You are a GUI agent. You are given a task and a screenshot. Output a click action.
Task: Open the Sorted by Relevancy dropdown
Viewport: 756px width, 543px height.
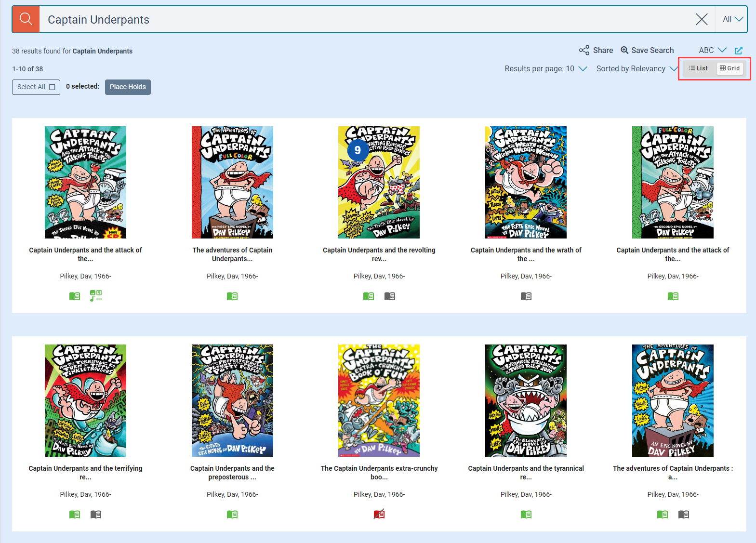637,68
